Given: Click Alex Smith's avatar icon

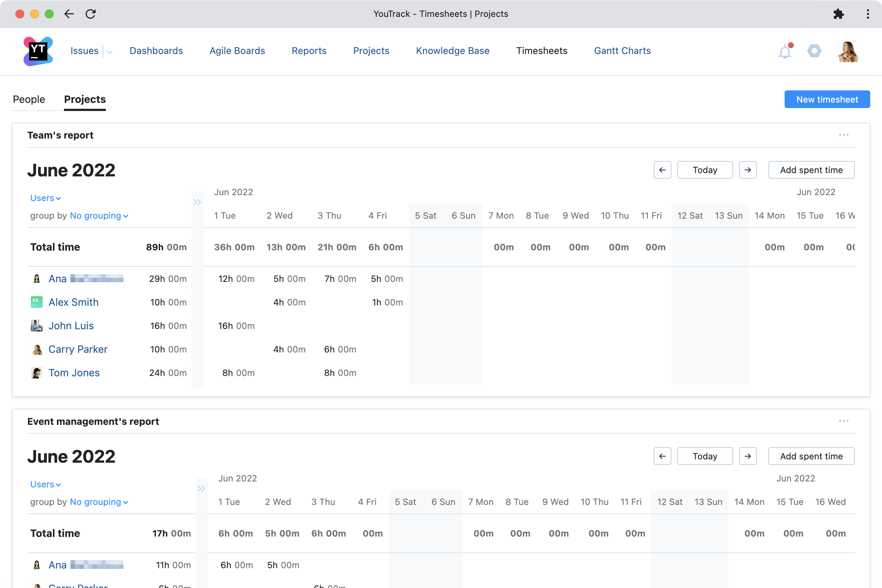Looking at the screenshot, I should [36, 302].
